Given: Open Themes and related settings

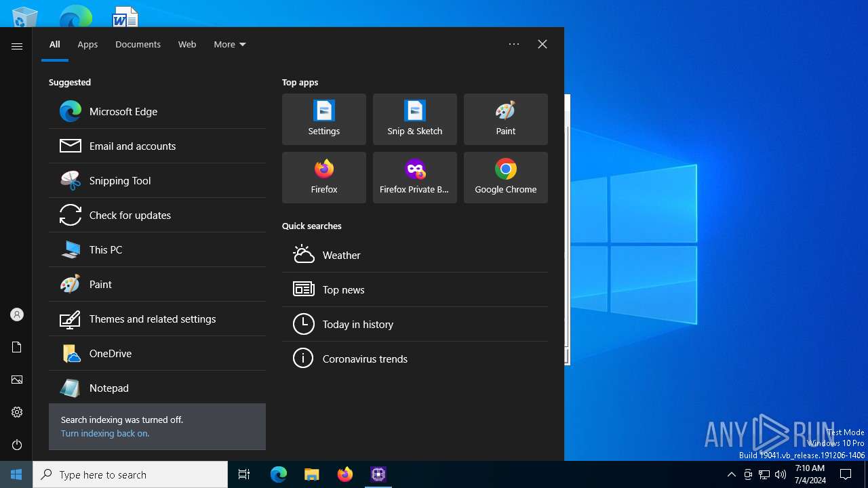Looking at the screenshot, I should click(x=157, y=319).
